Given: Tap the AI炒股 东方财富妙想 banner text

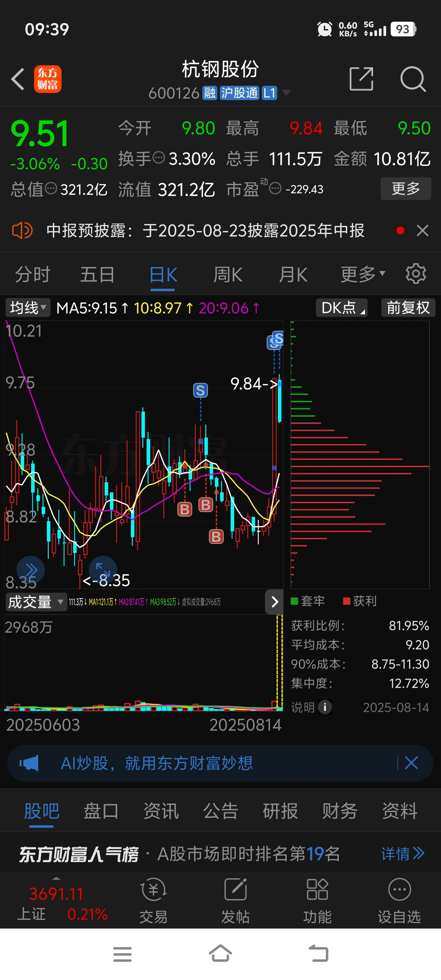Looking at the screenshot, I should (157, 763).
